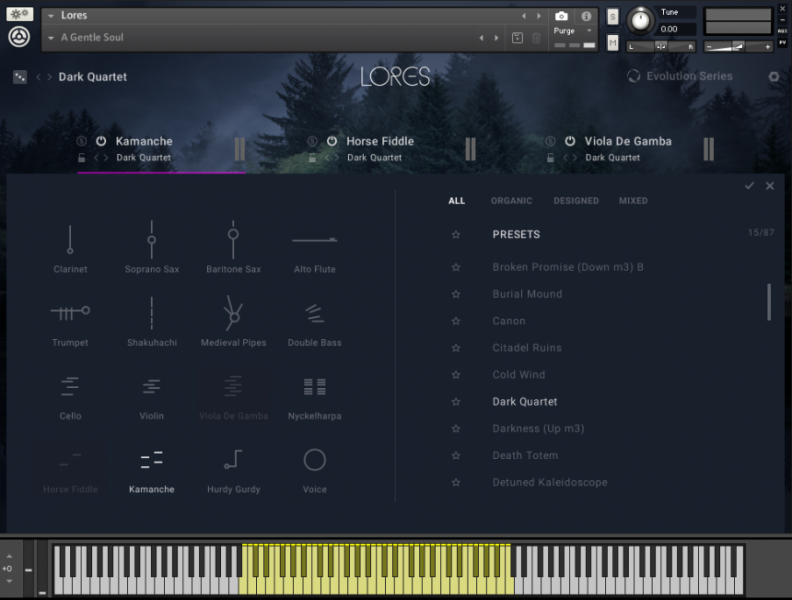
Task: Click the Kontakt wrench tool icon
Action: pos(20,14)
